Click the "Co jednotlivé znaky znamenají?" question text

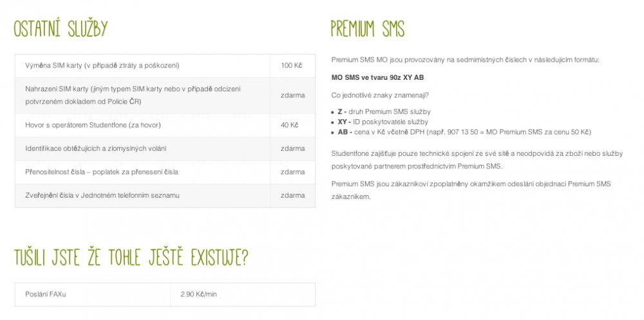pyautogui.click(x=380, y=95)
